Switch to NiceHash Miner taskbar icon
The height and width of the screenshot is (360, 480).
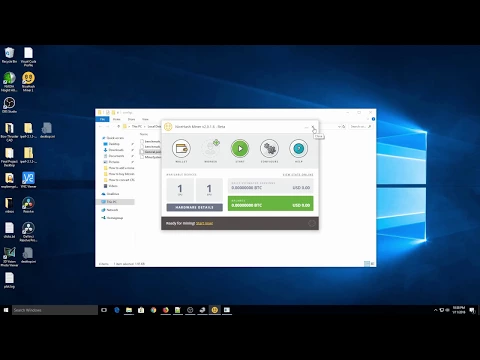(215, 310)
